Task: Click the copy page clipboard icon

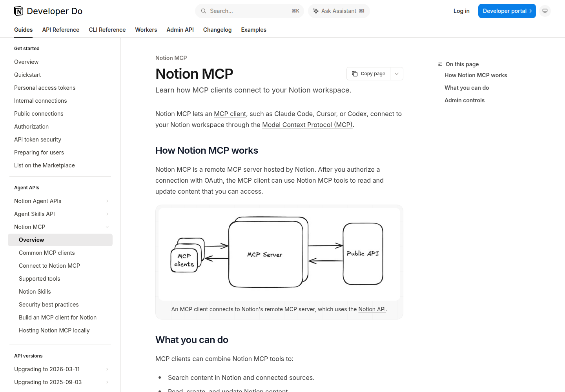Action: point(355,74)
